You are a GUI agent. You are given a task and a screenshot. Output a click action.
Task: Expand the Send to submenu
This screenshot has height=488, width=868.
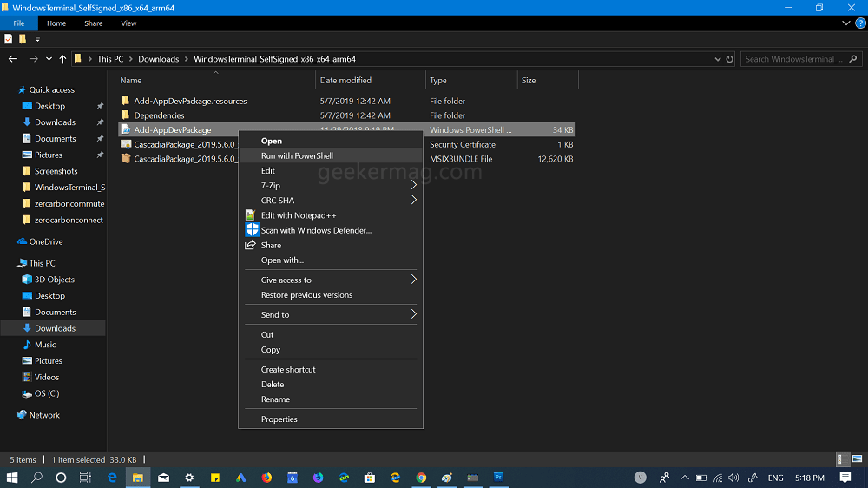[x=330, y=314]
